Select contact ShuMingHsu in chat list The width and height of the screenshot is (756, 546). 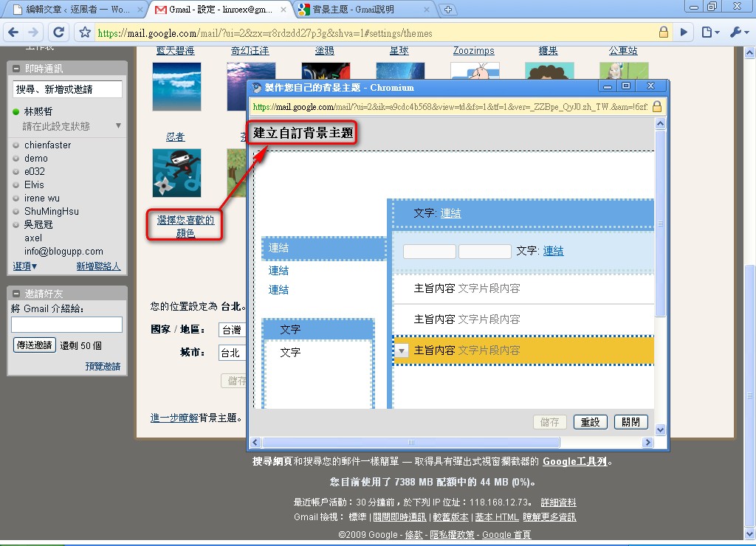tap(52, 212)
